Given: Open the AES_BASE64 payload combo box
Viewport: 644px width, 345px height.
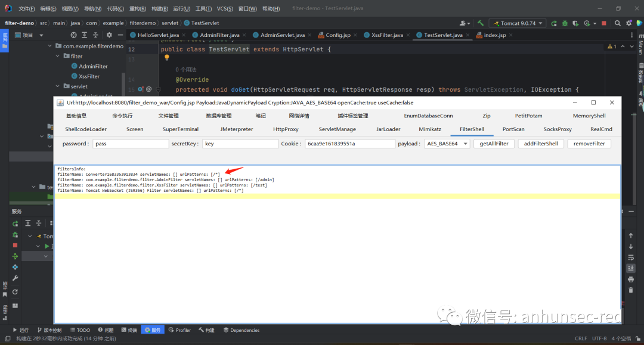Looking at the screenshot, I should pos(447,144).
